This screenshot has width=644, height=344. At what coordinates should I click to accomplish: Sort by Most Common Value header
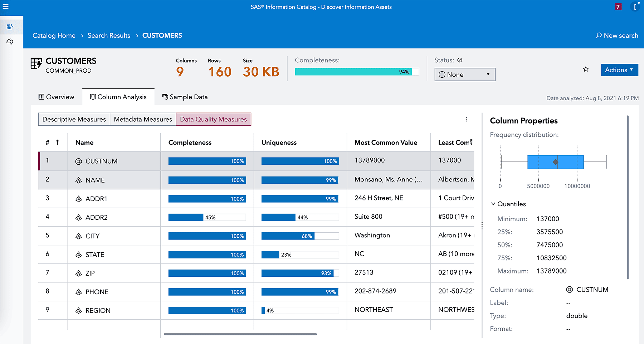[x=386, y=142]
